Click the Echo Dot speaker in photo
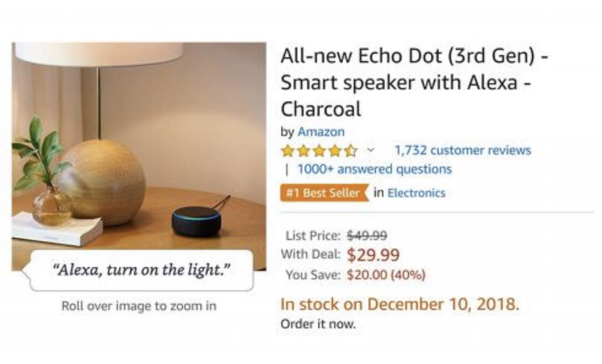602x364 pixels. pos(196,221)
